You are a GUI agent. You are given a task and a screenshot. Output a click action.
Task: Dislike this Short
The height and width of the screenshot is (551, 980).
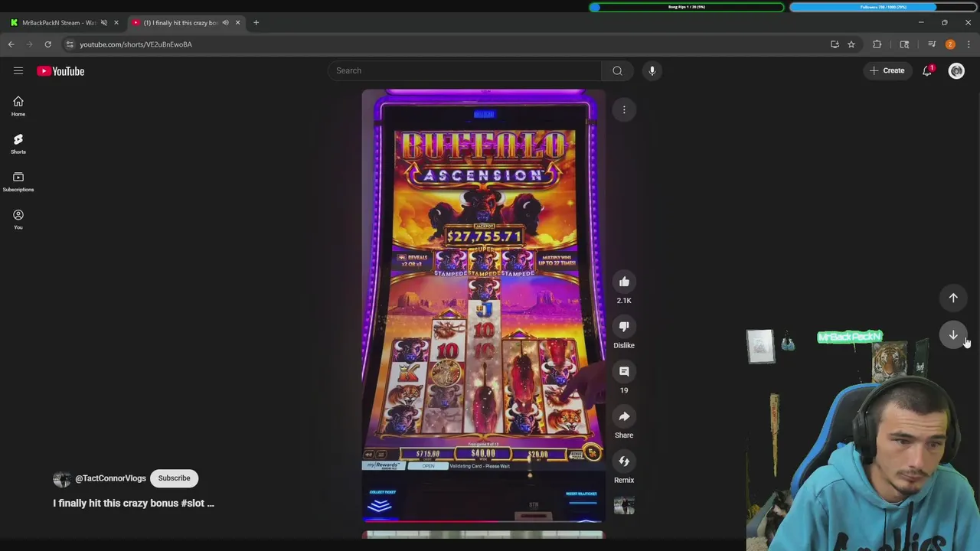click(x=624, y=327)
